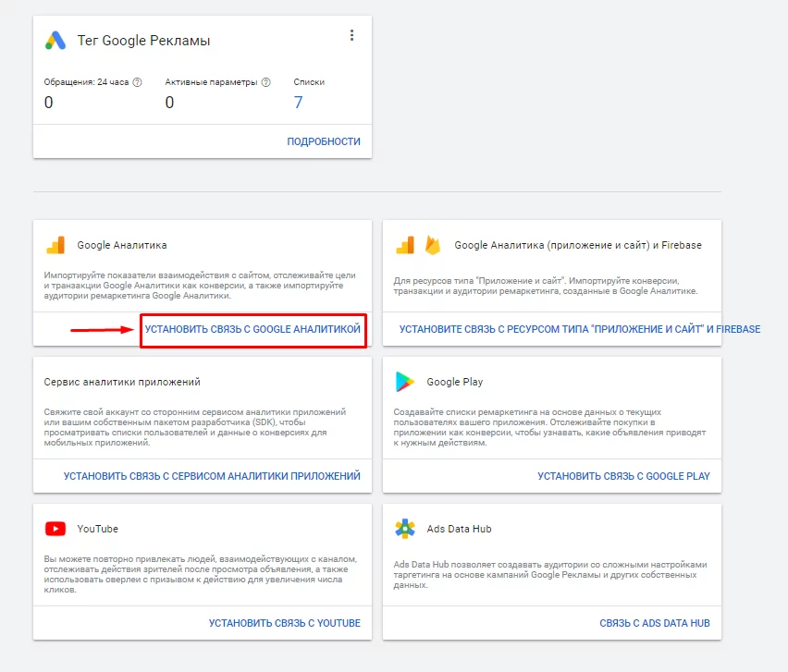Click the Списки label
The width and height of the screenshot is (788, 672).
(309, 82)
